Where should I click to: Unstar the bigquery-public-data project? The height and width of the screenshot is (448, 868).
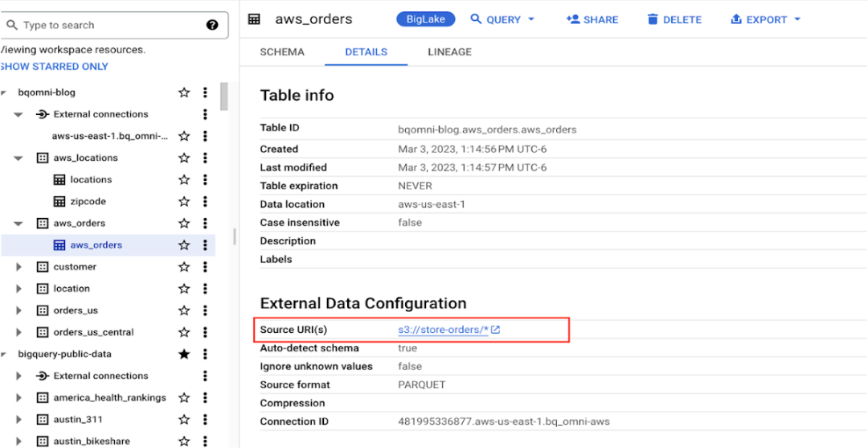(x=184, y=354)
